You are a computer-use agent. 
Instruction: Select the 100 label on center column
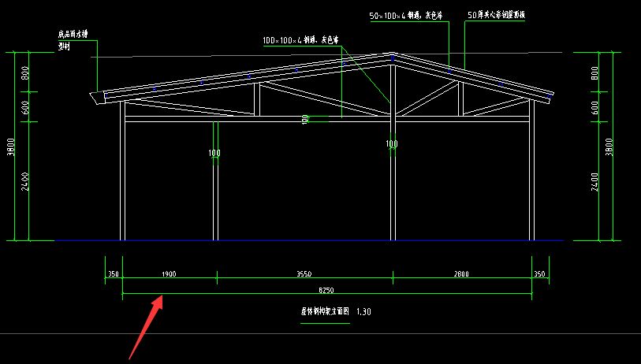392,144
